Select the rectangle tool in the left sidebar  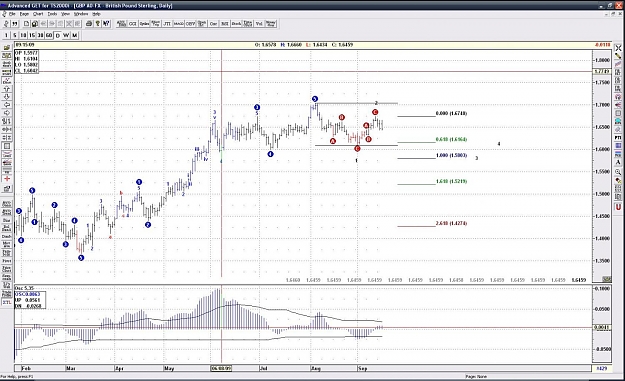[7, 146]
